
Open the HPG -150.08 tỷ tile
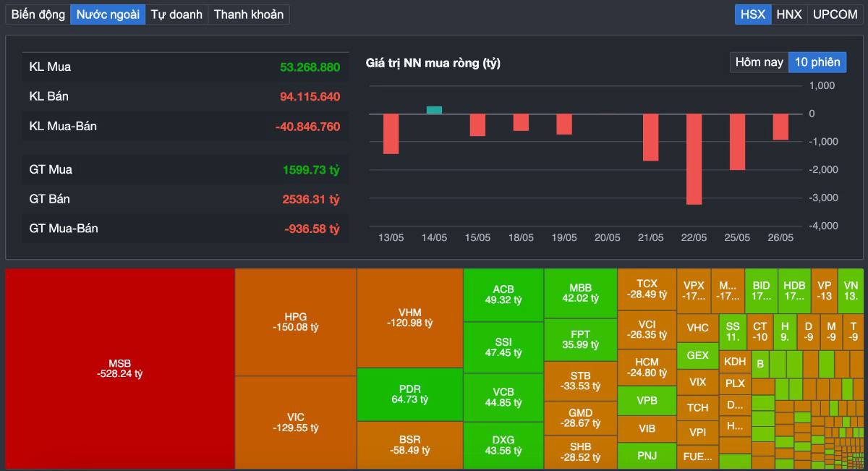pos(296,322)
